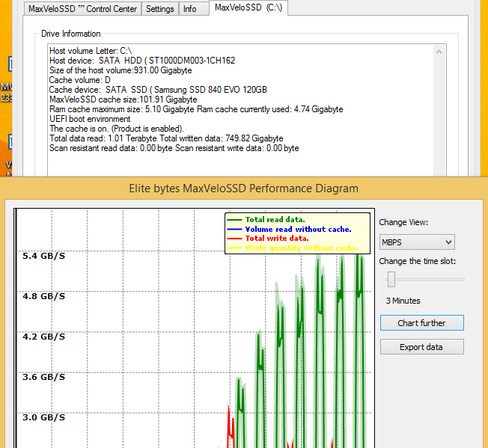488x448 pixels.
Task: Click 'Total read data.' legend entry
Action: coord(266,219)
